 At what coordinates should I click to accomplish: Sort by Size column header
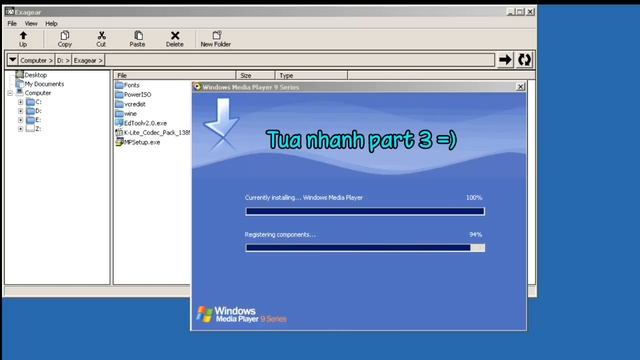pyautogui.click(x=256, y=76)
